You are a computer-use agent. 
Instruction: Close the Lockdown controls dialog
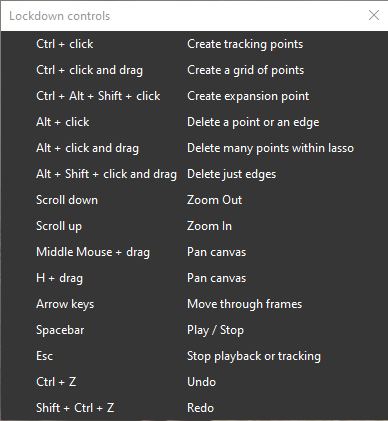pyautogui.click(x=374, y=15)
